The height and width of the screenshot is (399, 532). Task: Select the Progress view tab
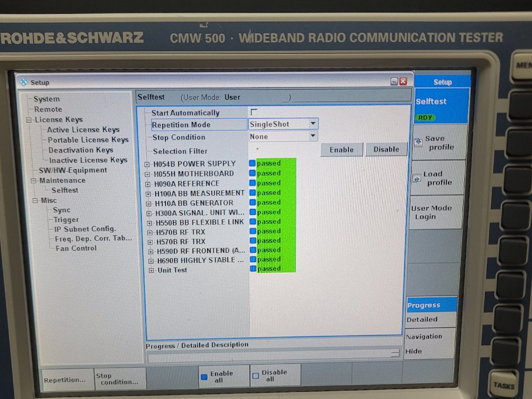(432, 305)
